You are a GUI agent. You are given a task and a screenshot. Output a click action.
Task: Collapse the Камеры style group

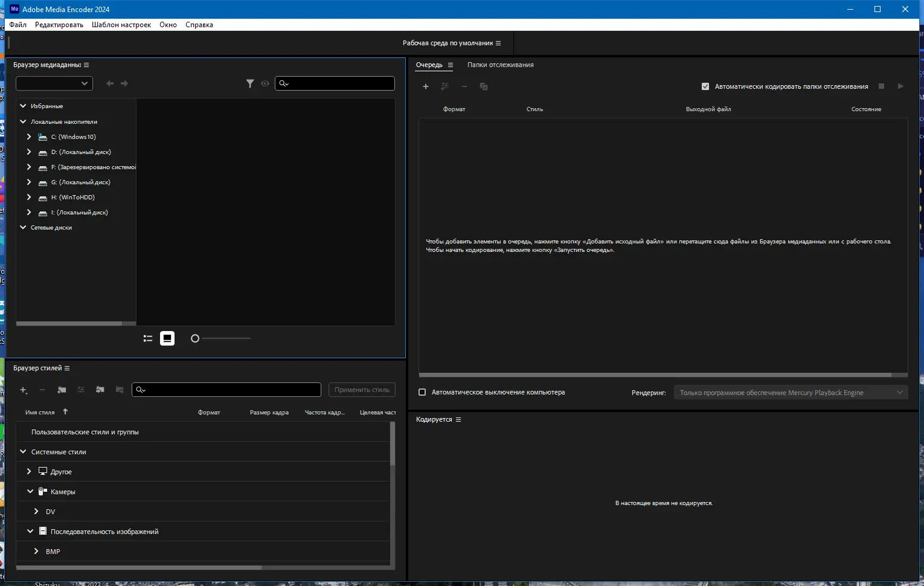pos(30,491)
